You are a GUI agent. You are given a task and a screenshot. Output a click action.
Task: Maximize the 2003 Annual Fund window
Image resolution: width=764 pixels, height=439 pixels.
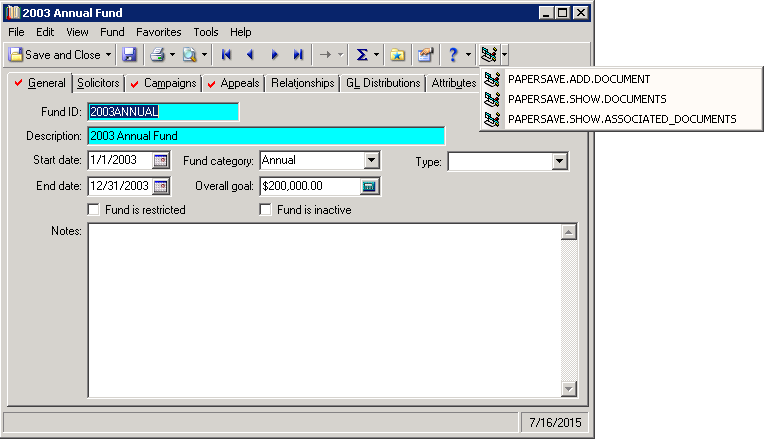coord(562,13)
